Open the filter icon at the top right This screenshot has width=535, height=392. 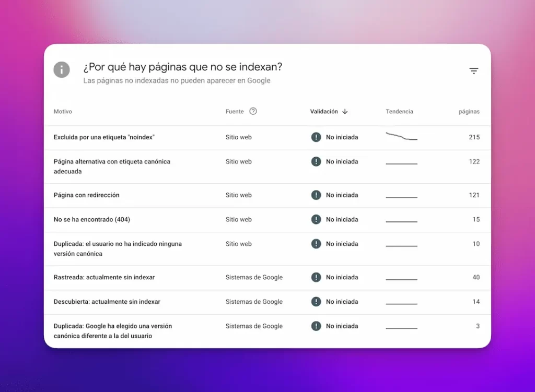pos(473,70)
